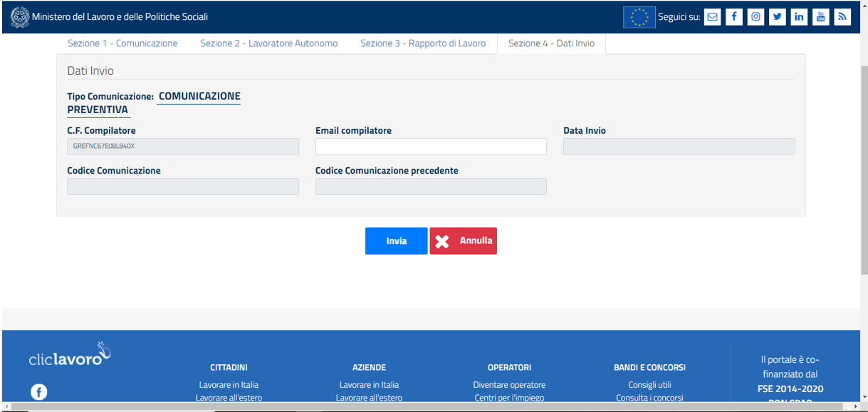868x412 pixels.
Task: Open Consulta i concorsi footer link
Action: click(x=649, y=398)
